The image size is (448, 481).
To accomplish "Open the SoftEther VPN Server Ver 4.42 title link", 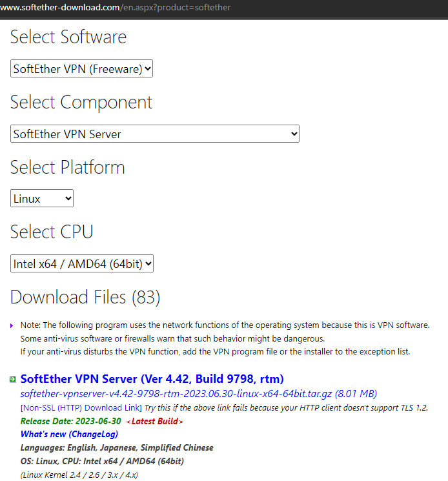I will tap(152, 379).
